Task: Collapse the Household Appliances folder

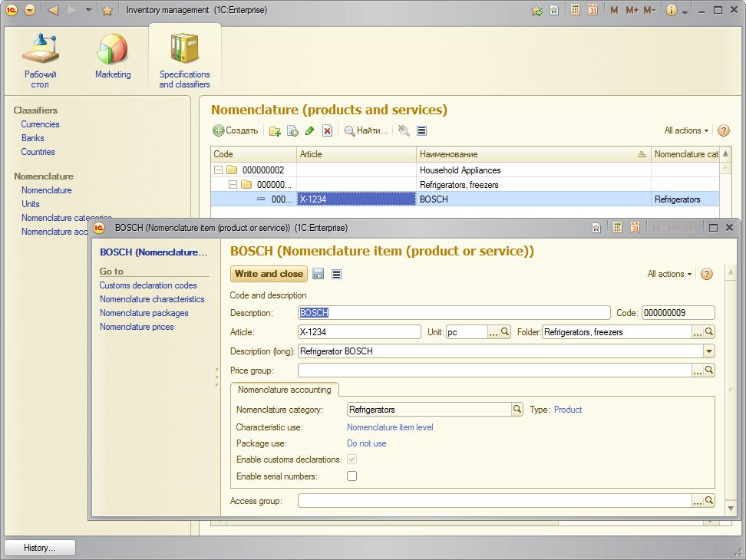Action: (x=219, y=170)
